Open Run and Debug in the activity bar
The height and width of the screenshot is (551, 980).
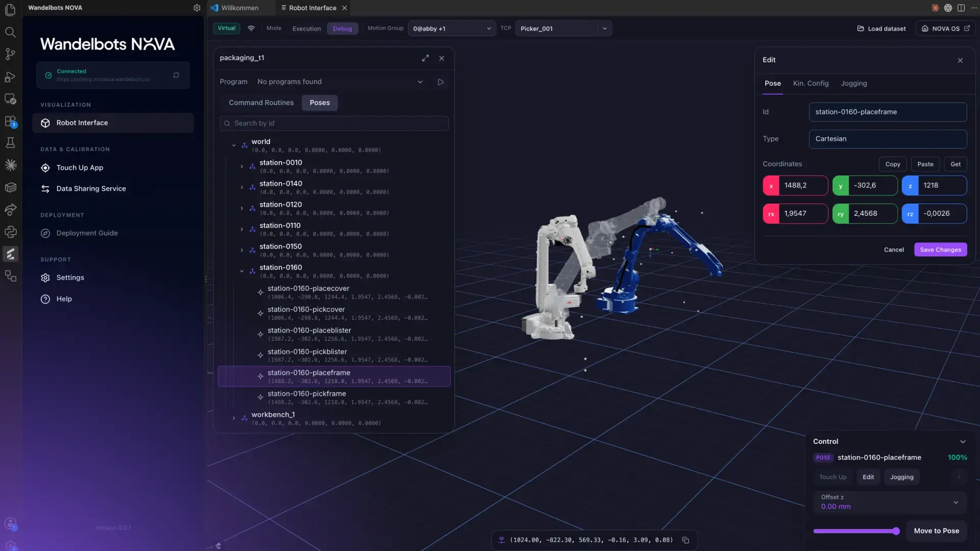10,77
